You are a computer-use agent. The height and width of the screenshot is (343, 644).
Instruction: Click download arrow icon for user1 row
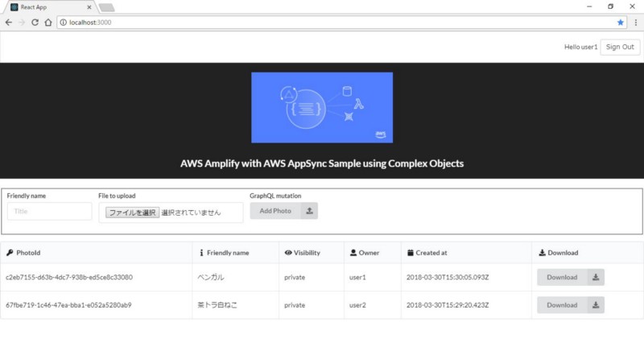point(596,277)
